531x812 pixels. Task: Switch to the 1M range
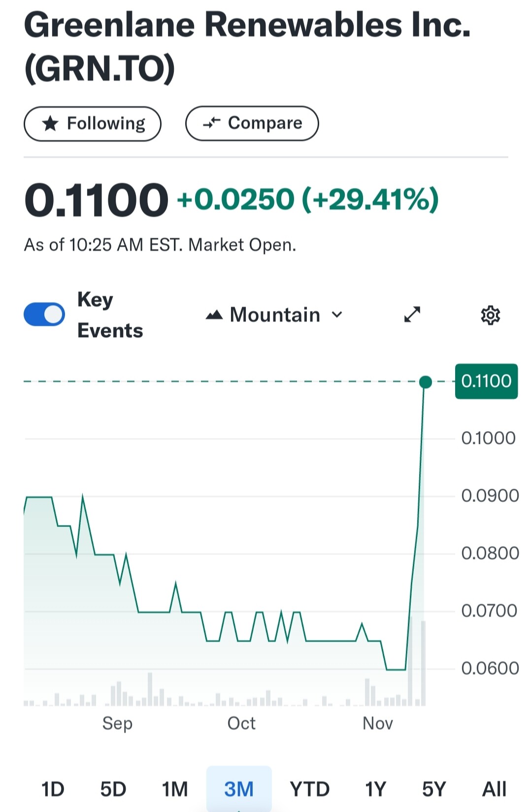175,789
